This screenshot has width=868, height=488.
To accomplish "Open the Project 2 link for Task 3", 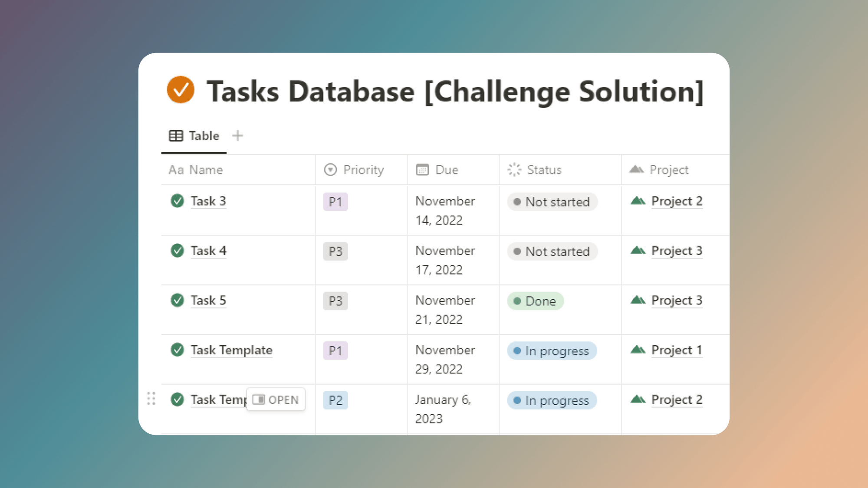I will point(677,201).
